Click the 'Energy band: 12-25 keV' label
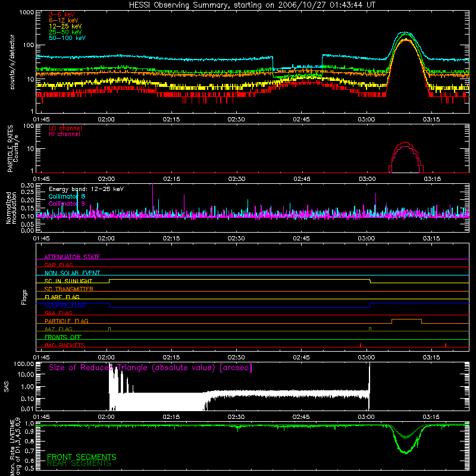The width and height of the screenshot is (476, 476). [x=86, y=189]
